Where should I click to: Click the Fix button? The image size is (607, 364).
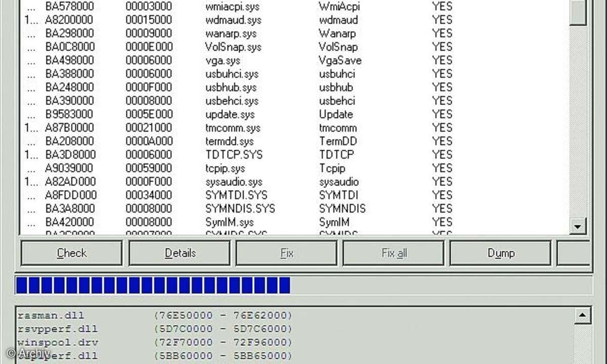(x=287, y=253)
